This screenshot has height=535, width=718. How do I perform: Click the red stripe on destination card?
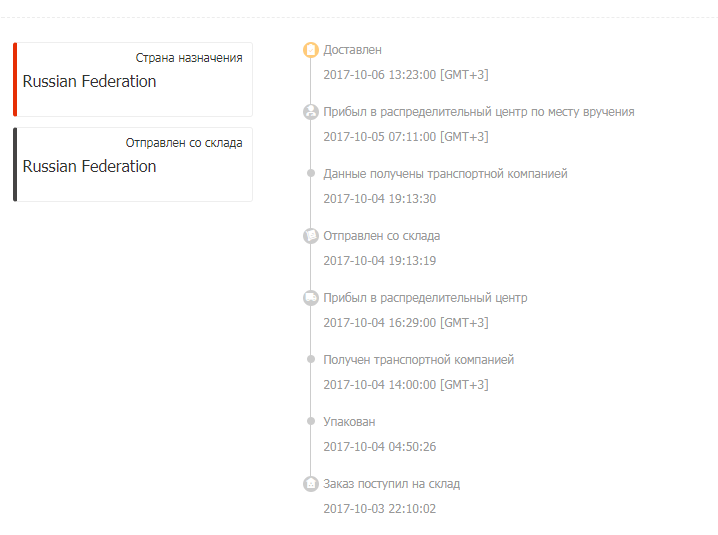tap(15, 79)
